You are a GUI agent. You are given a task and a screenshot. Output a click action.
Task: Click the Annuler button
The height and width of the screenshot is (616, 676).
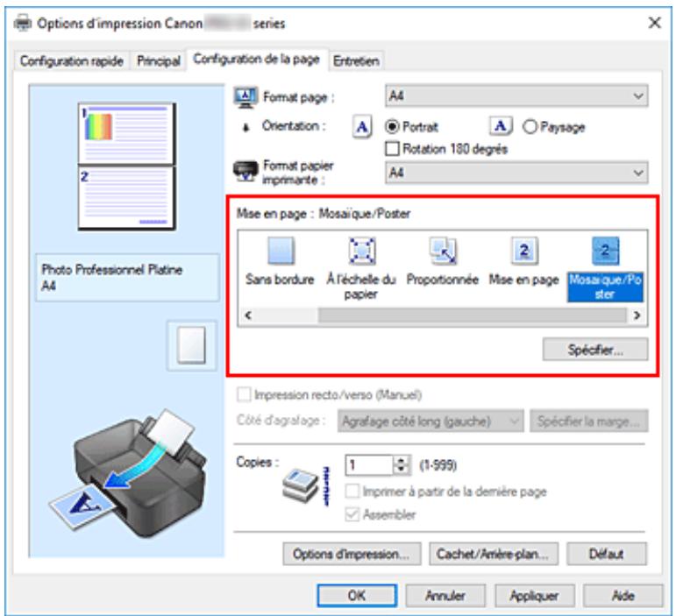click(x=445, y=596)
